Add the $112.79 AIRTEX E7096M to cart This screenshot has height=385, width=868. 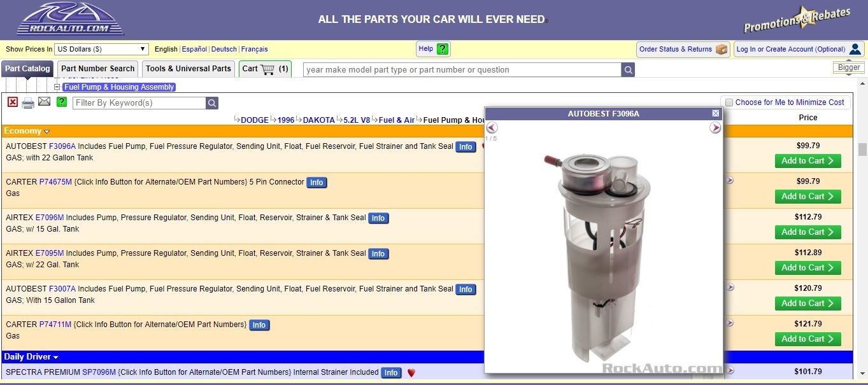[808, 232]
